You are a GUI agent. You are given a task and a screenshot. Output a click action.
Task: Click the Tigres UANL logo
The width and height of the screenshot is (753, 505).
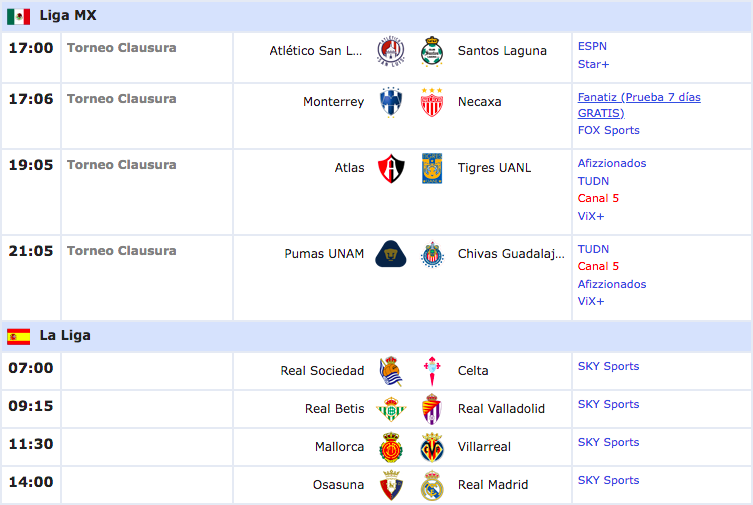(432, 168)
